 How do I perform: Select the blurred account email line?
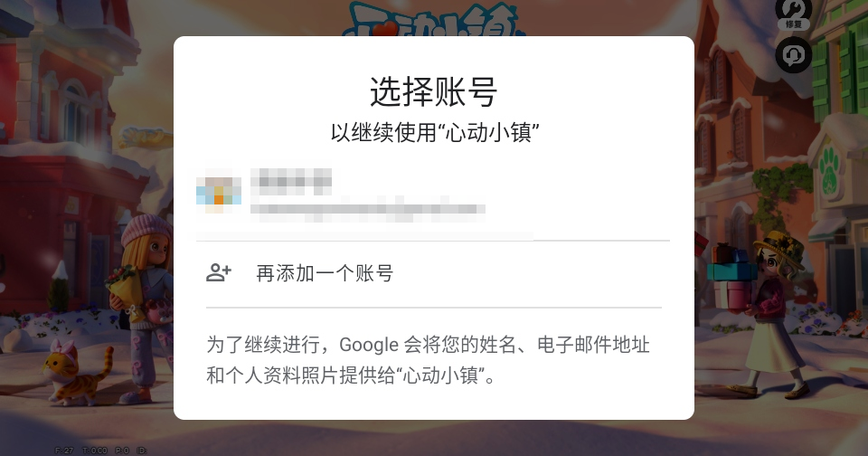[x=368, y=209]
